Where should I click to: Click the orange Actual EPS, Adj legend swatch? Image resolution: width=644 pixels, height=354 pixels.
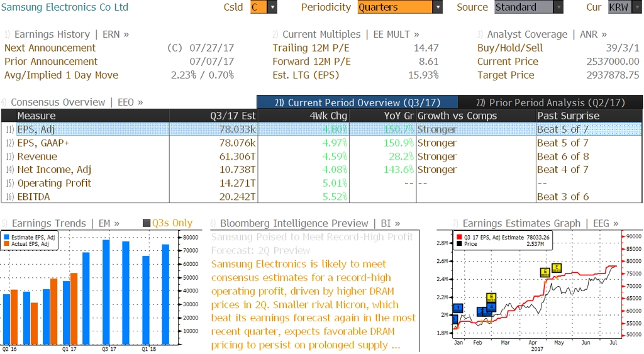click(6, 244)
